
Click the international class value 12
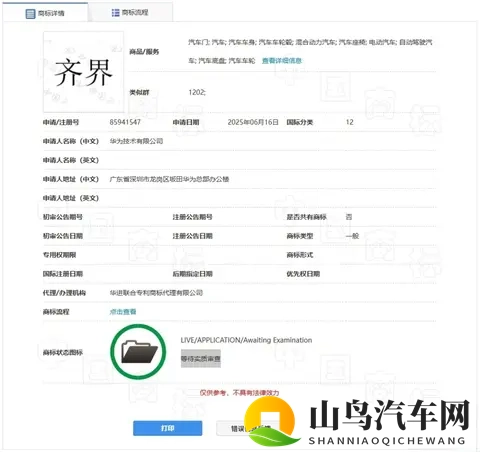click(x=349, y=122)
